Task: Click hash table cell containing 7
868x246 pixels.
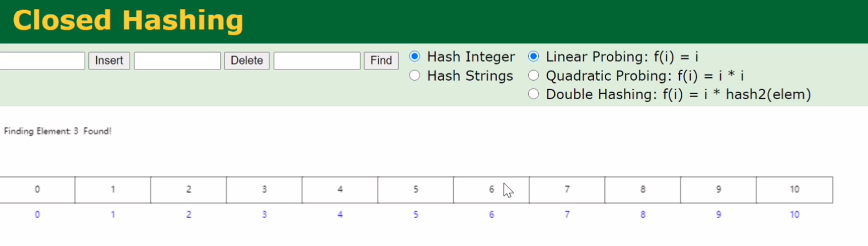Action: (x=567, y=190)
